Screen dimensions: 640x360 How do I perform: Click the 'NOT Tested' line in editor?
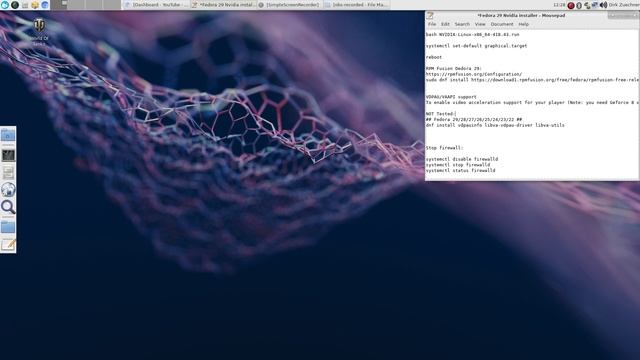click(441, 114)
